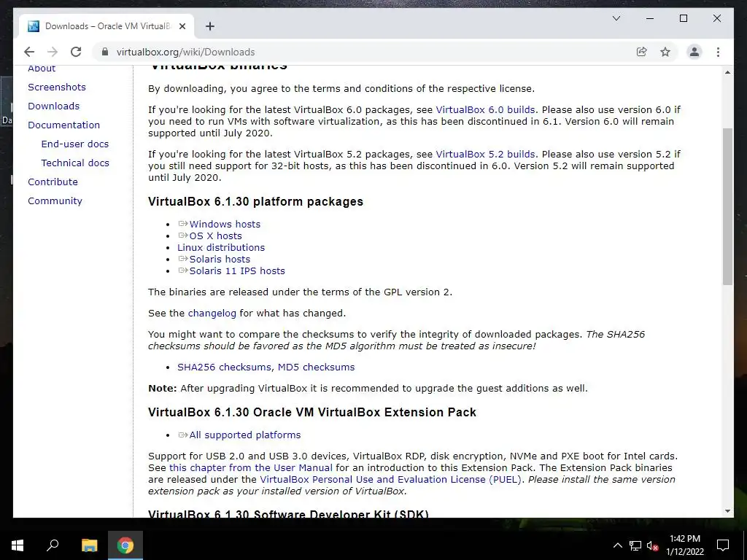This screenshot has height=560, width=747.
Task: Click the page scrollbar thumb
Action: click(x=727, y=206)
